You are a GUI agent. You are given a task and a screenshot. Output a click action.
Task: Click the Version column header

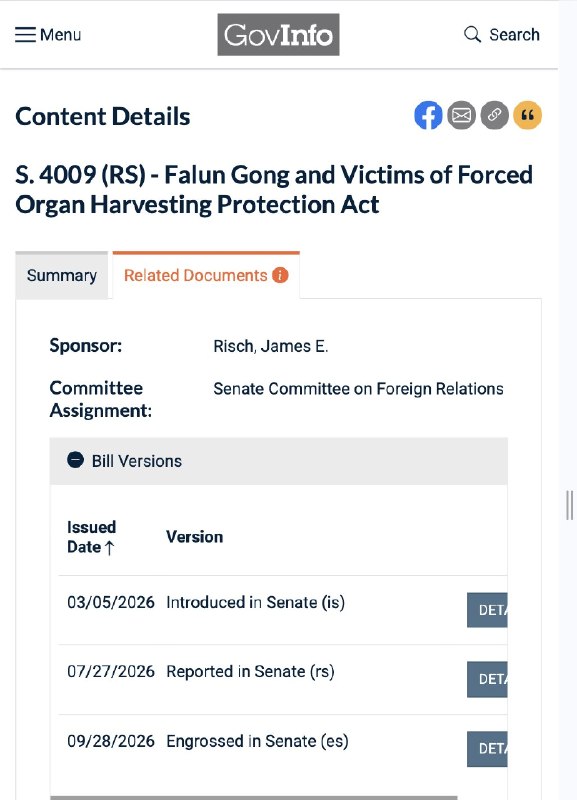tap(194, 537)
